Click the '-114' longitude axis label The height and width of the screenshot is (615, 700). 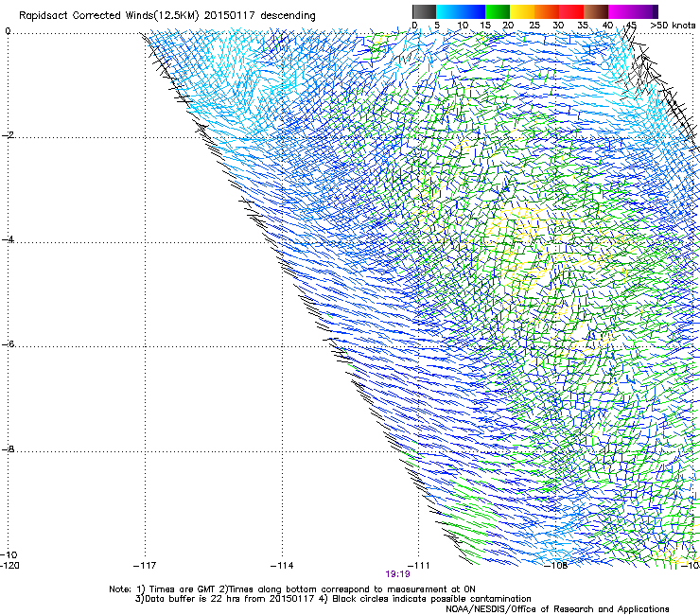(282, 566)
